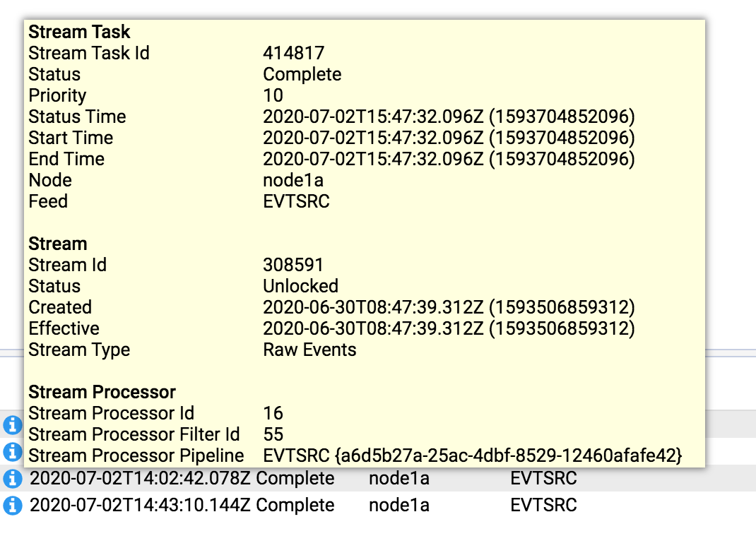
Task: Click the Raw Events stream type value
Action: coord(309,350)
